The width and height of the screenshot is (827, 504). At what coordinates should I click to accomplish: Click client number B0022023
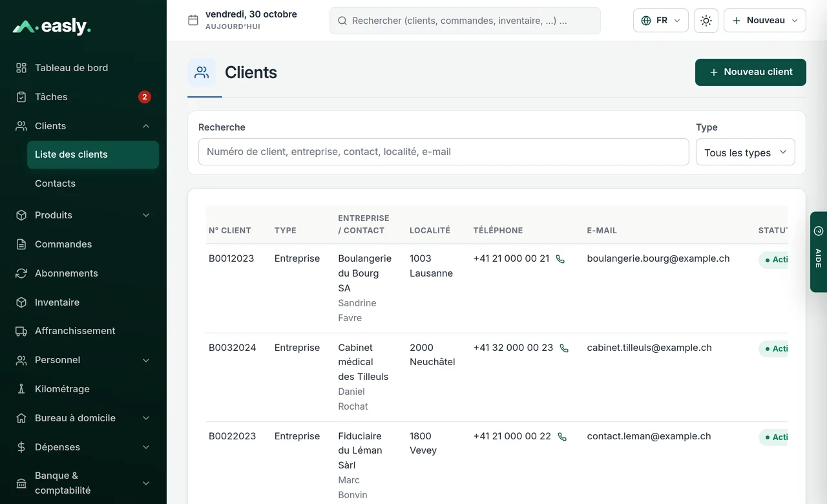[232, 436]
